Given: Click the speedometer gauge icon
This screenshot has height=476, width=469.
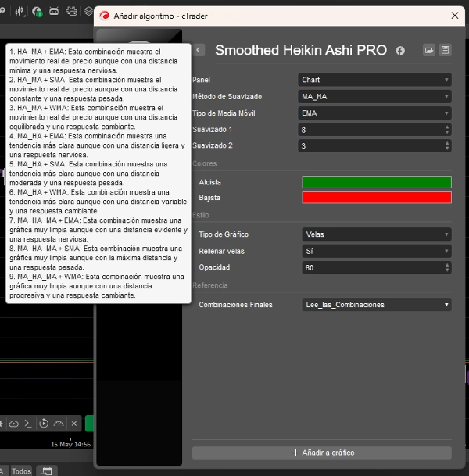Looking at the screenshot, I should (x=59, y=424).
